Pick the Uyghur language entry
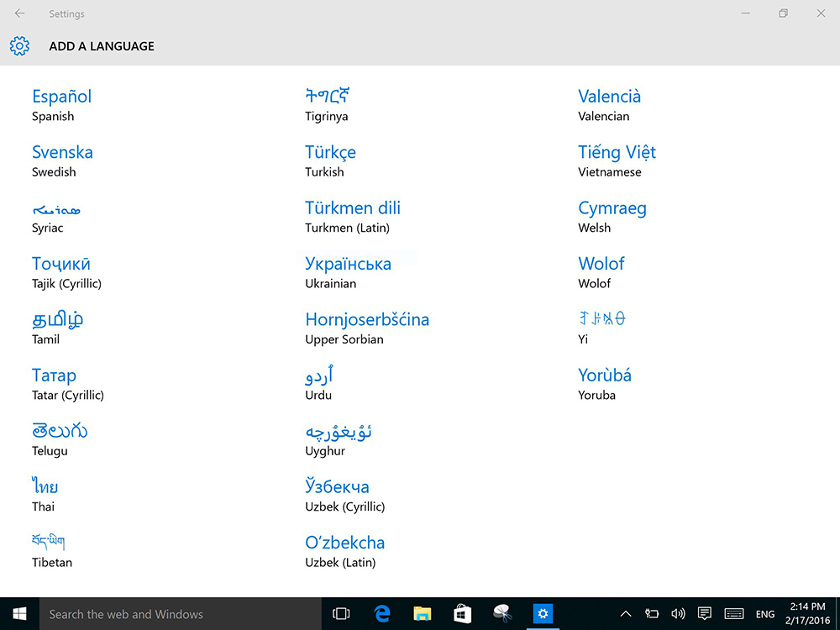 point(339,439)
